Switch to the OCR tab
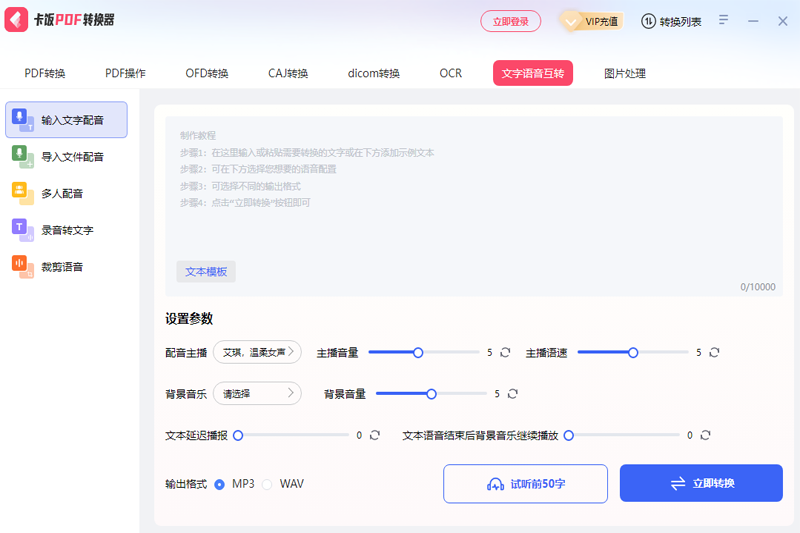This screenshot has width=800, height=533. pyautogui.click(x=451, y=73)
